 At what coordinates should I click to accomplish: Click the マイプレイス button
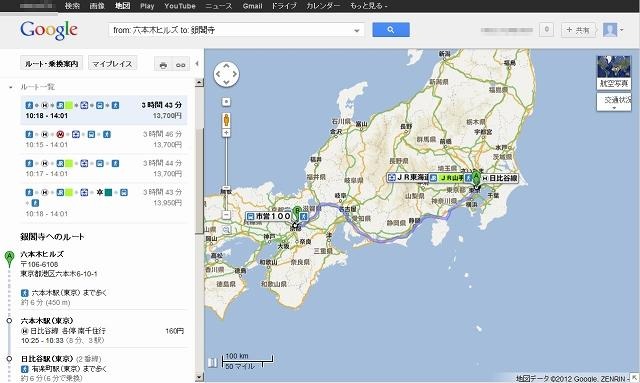pyautogui.click(x=112, y=64)
